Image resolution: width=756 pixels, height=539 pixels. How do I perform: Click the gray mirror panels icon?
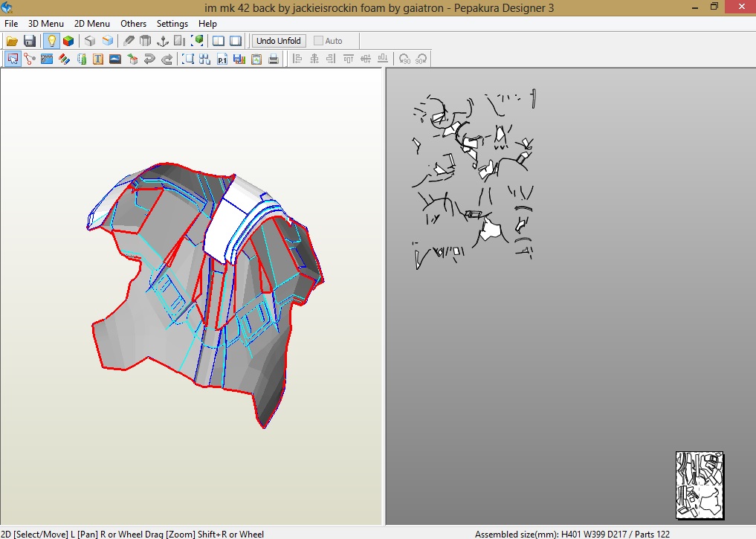point(179,41)
